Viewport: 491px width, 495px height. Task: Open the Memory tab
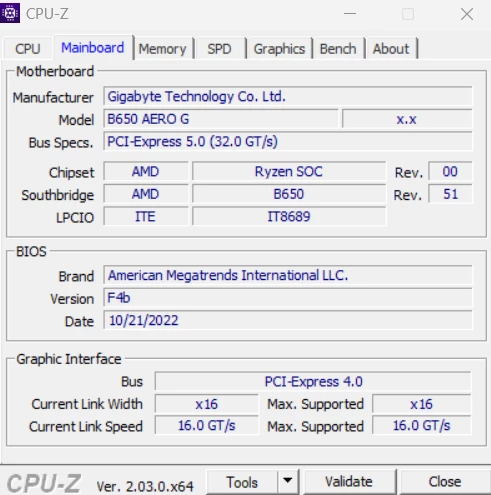click(163, 49)
